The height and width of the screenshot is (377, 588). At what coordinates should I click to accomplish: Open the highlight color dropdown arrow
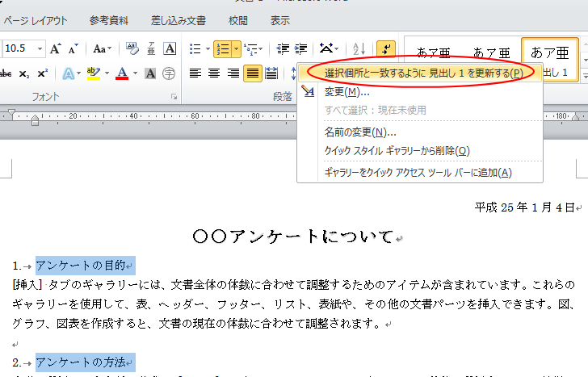tap(107, 73)
